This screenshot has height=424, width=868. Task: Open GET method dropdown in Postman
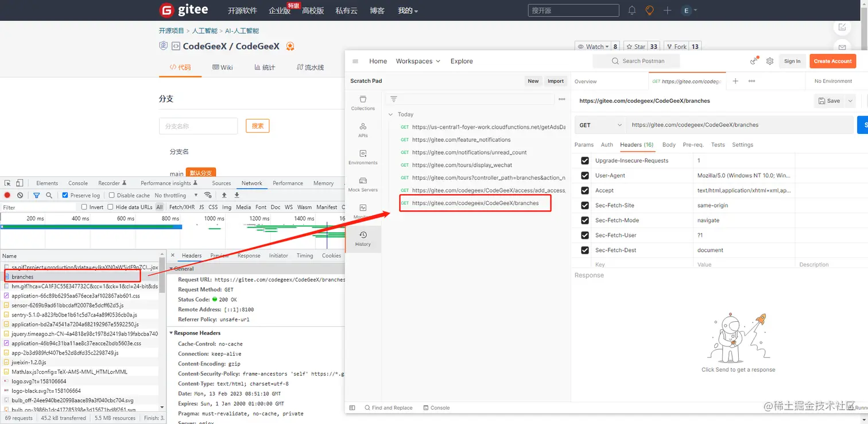coord(600,125)
